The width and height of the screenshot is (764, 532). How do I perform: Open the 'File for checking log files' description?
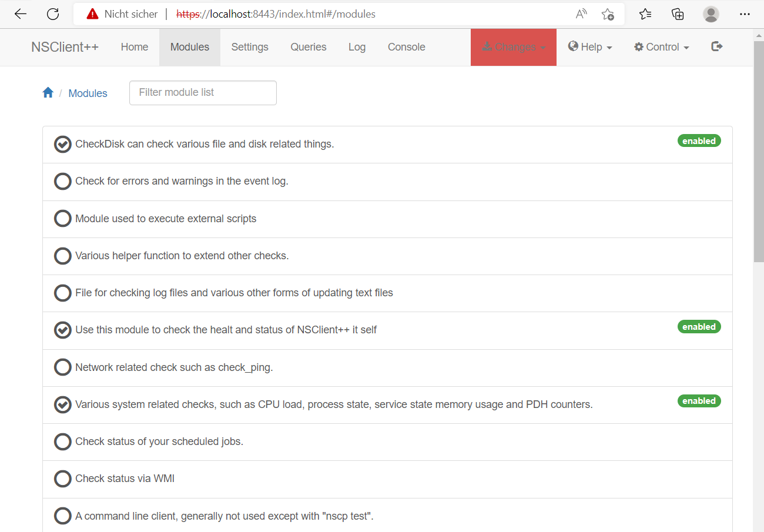[234, 293]
